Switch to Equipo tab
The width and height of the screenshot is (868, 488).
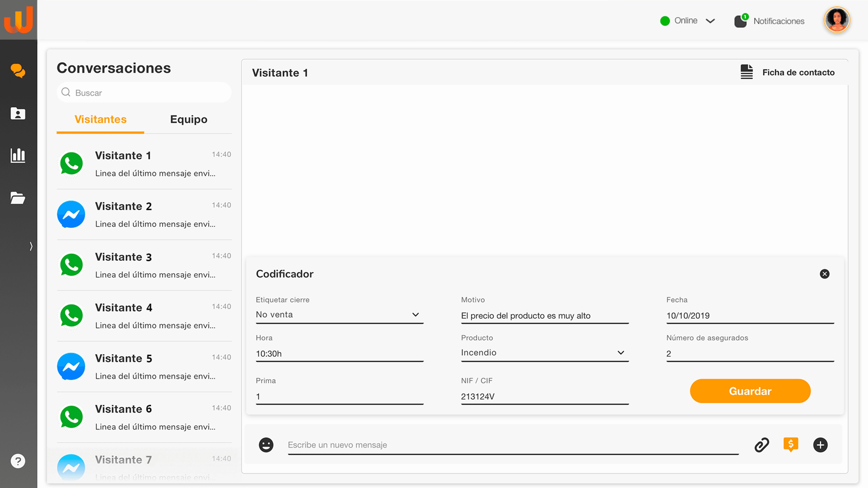(188, 119)
